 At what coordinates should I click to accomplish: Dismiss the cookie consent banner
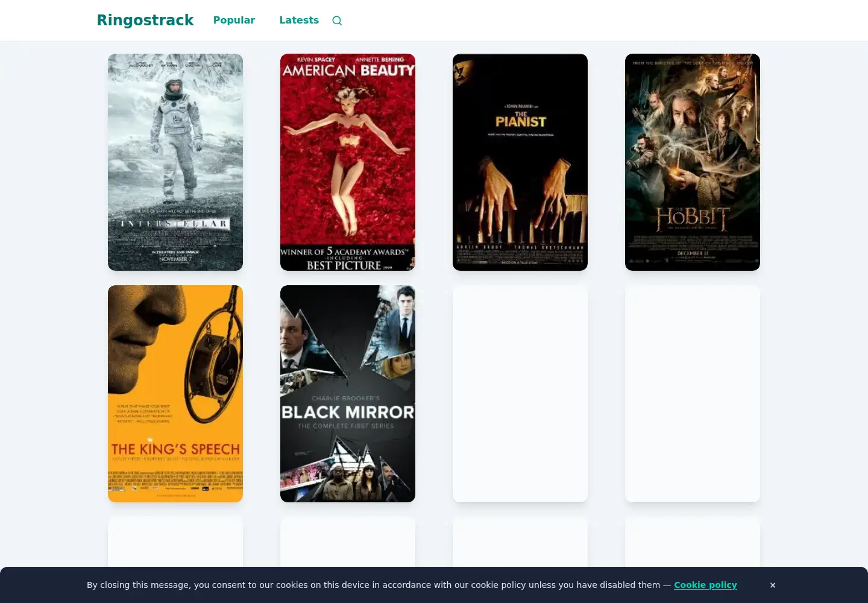tap(773, 585)
